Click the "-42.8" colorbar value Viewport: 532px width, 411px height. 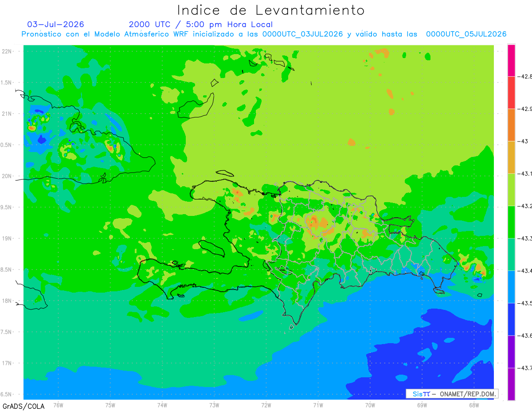(524, 76)
